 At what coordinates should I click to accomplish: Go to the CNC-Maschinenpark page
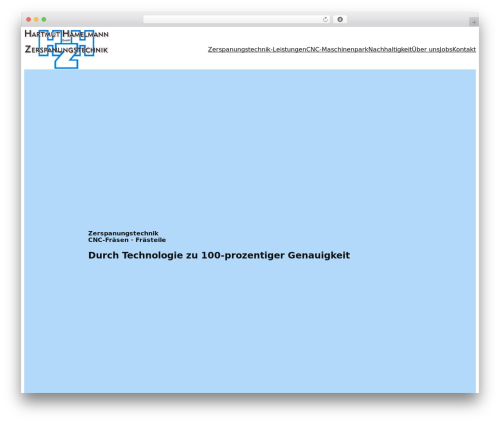coord(337,49)
